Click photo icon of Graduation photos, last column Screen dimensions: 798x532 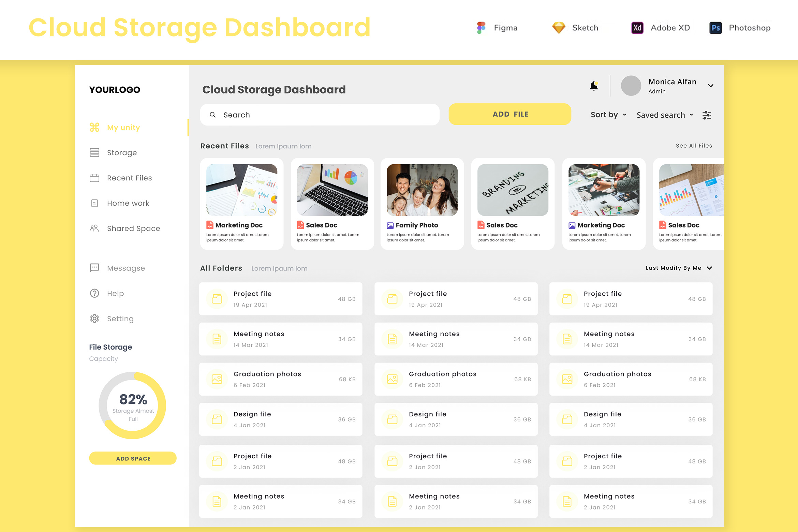tap(567, 379)
